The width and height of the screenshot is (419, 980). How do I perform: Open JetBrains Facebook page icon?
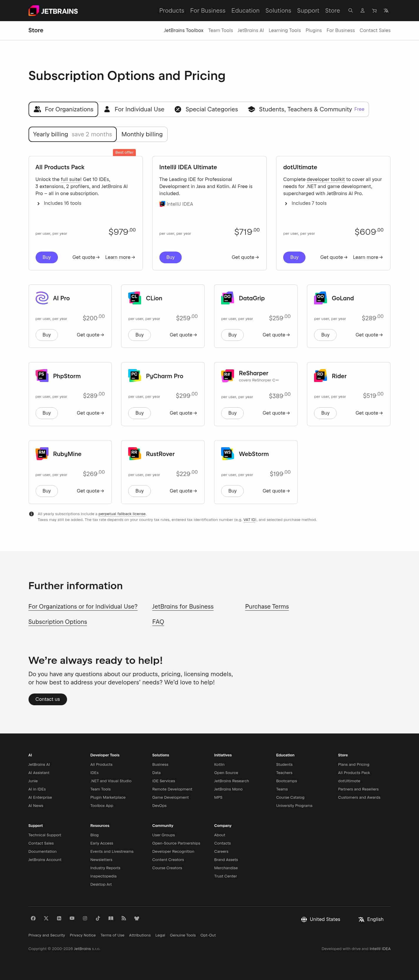(33, 918)
